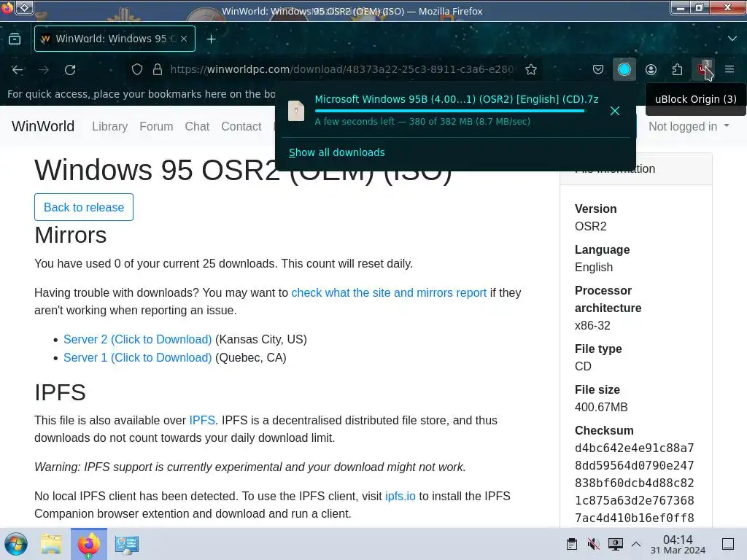Toggle the downloads panel button
The height and width of the screenshot is (560, 747).
point(624,69)
